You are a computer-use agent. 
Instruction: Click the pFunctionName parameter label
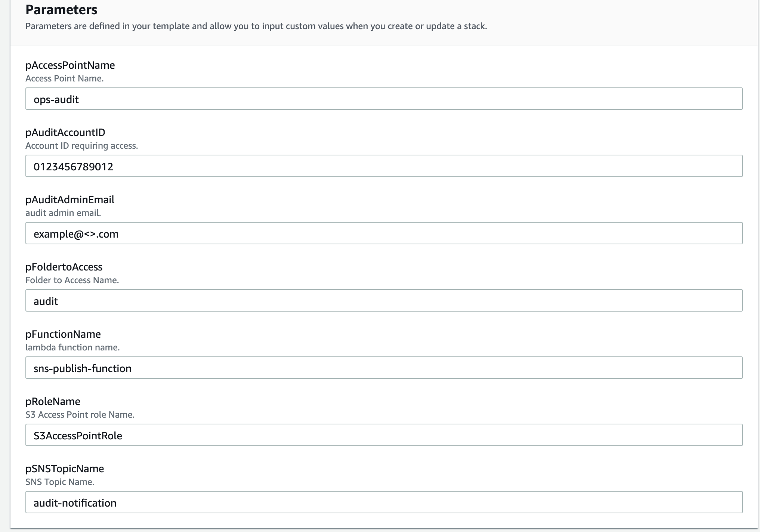click(63, 334)
